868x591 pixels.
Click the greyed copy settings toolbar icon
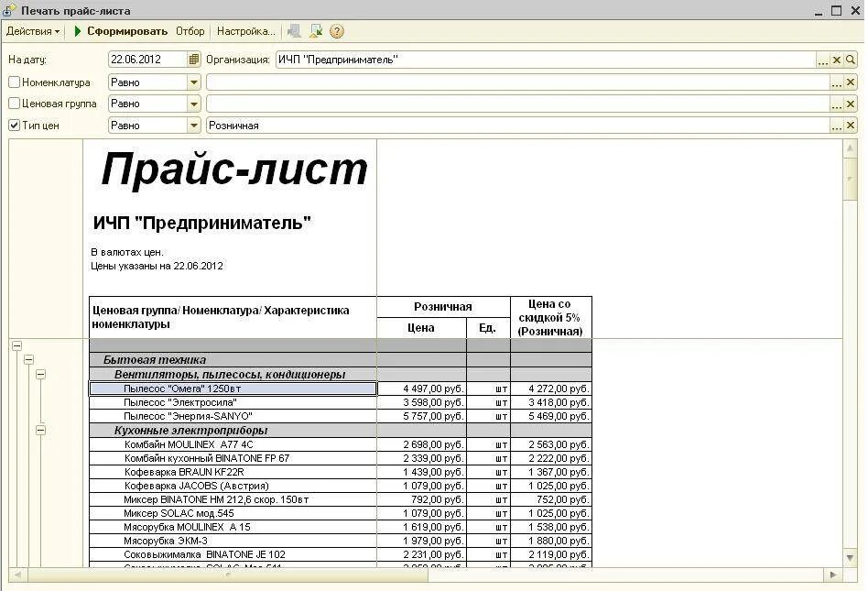point(294,31)
